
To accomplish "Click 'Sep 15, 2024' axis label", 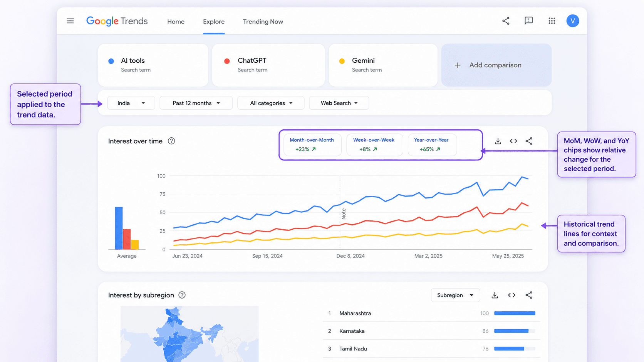I will pyautogui.click(x=267, y=256).
